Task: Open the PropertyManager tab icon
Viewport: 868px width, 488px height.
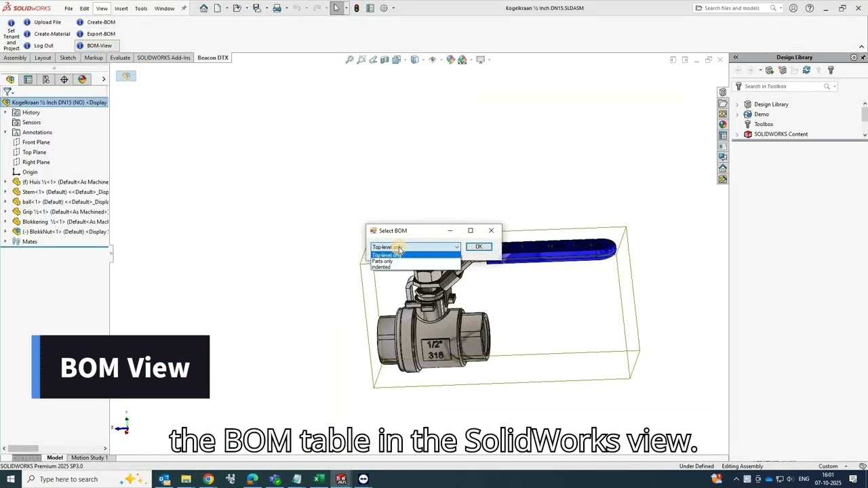Action: tap(28, 79)
